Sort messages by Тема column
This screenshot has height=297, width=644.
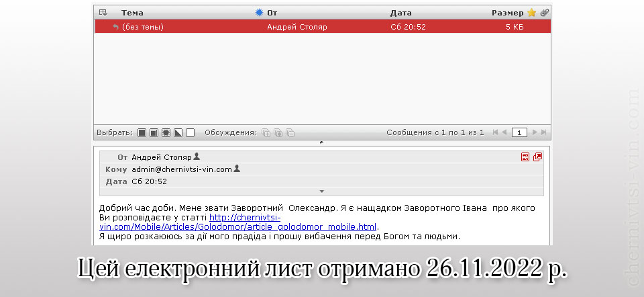[x=132, y=12]
